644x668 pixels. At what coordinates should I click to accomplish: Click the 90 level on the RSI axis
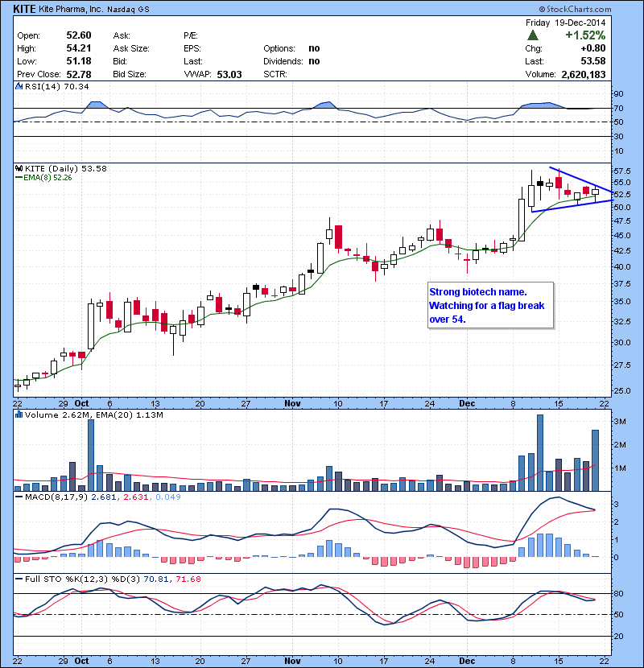618,93
